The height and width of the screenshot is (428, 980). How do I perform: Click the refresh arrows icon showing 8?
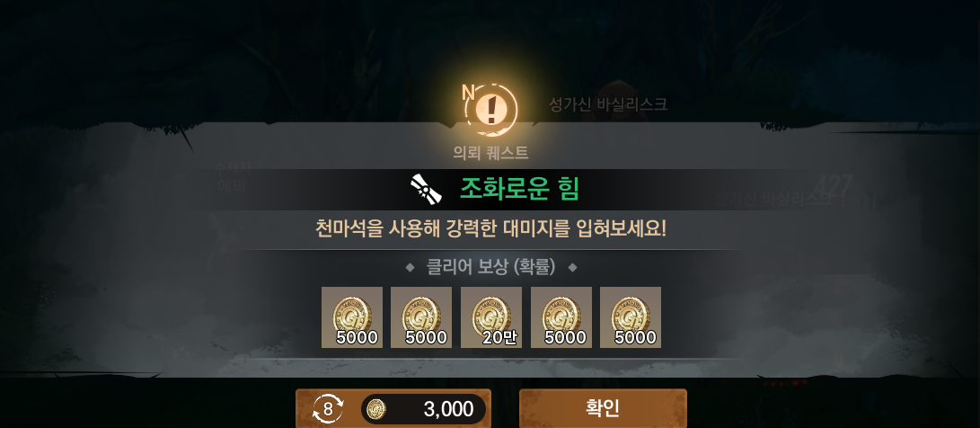[328, 409]
